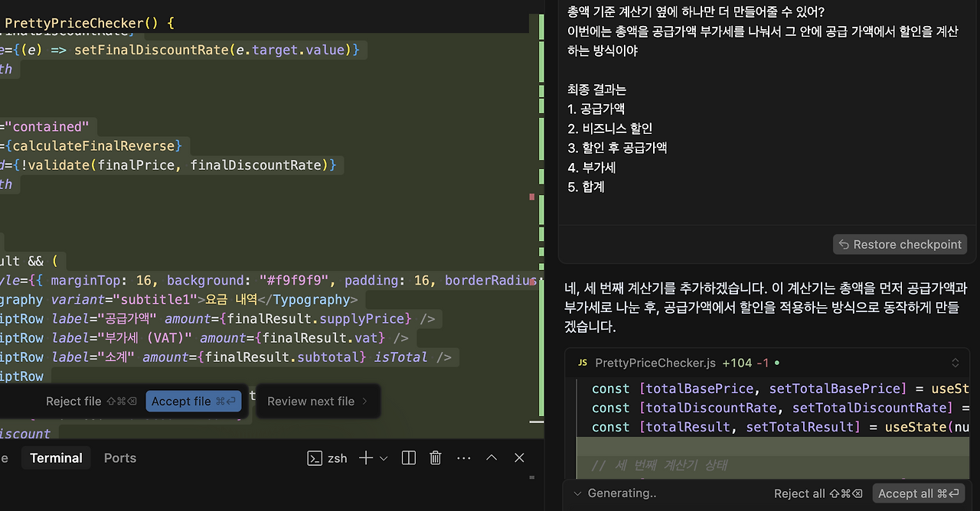Kill the active terminal
Image resolution: width=980 pixels, height=511 pixels.
pos(435,457)
